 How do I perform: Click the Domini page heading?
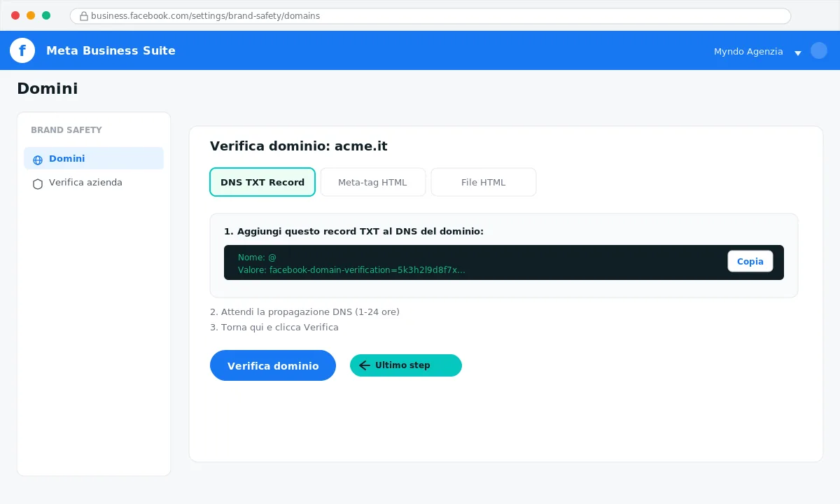[48, 89]
